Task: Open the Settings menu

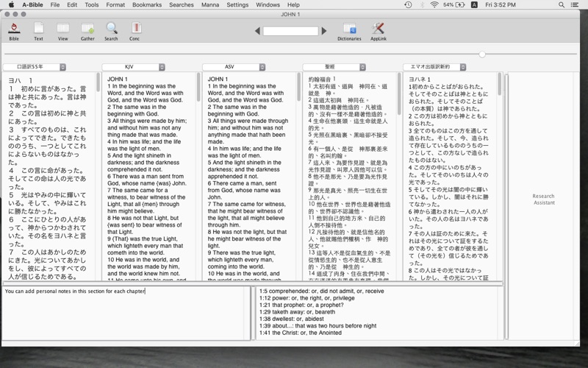Action: point(237,5)
